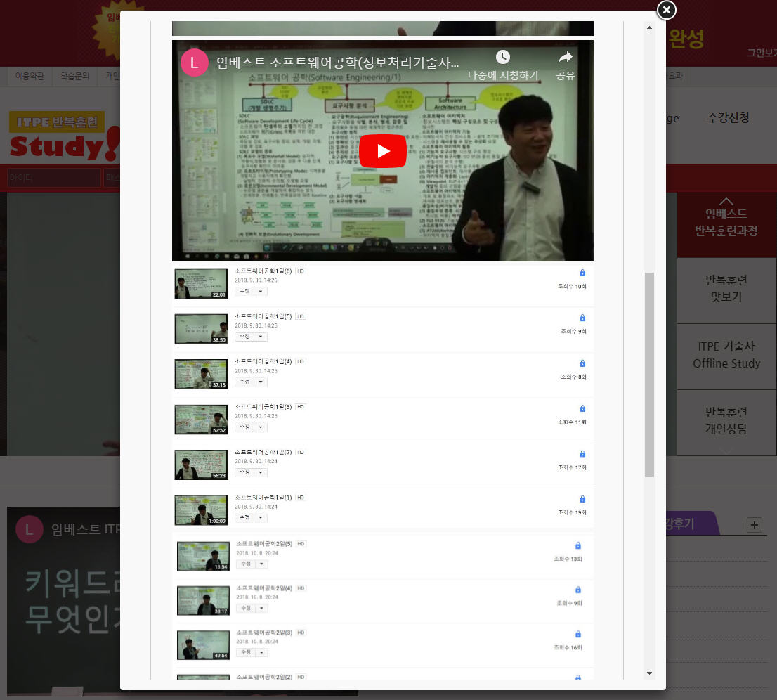Click the L channel avatar on the background video
Viewport: 777px width, 700px height.
coord(30,529)
